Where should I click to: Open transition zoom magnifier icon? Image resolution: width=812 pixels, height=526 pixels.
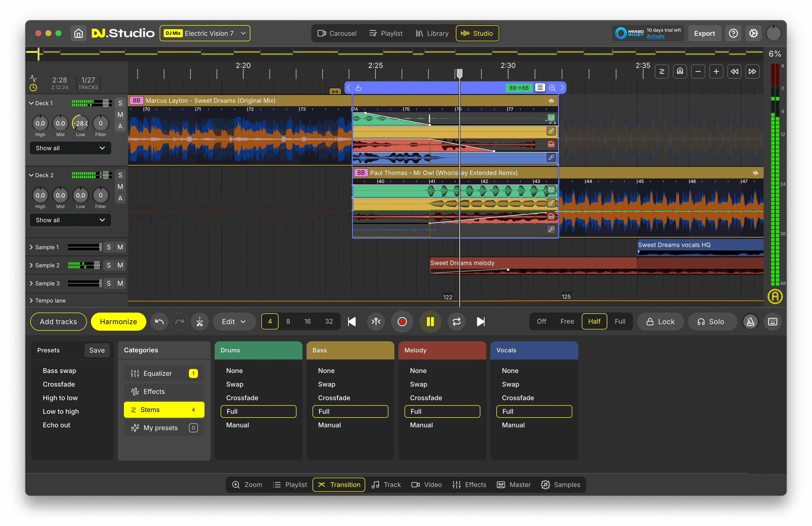click(x=552, y=88)
